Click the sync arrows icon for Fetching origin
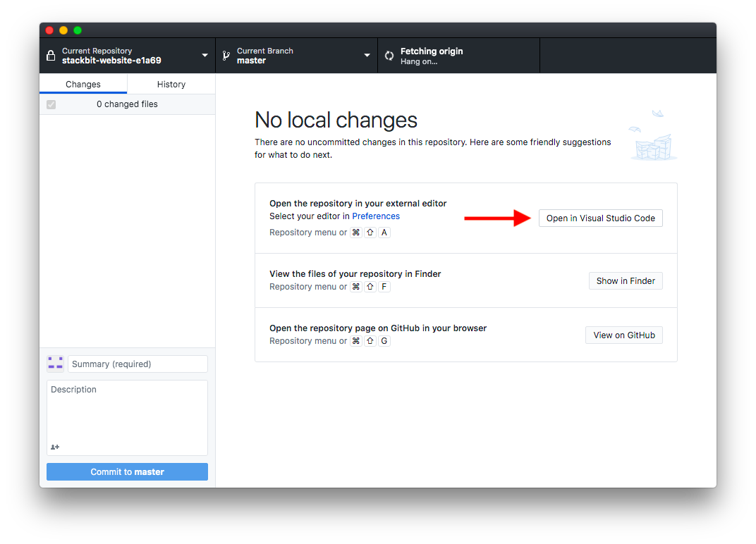The width and height of the screenshot is (756, 544). pyautogui.click(x=389, y=56)
